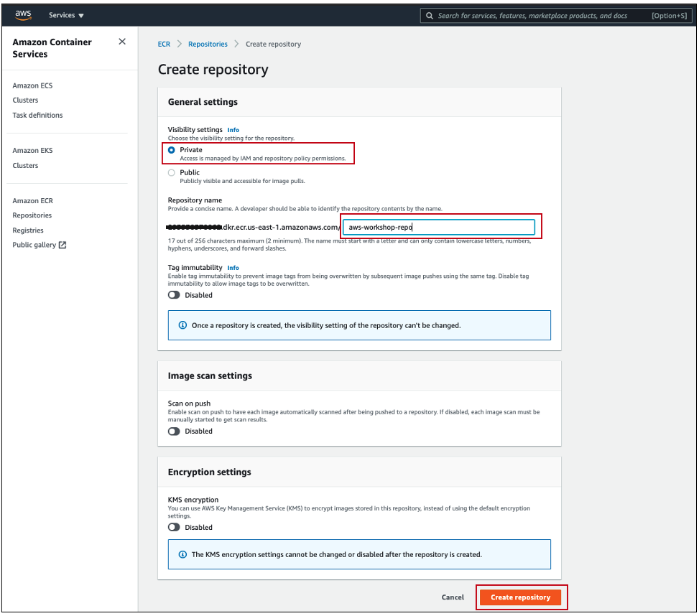Viewport: 699px width, 616px height.
Task: Click the AWS logo home icon
Action: 23,14
